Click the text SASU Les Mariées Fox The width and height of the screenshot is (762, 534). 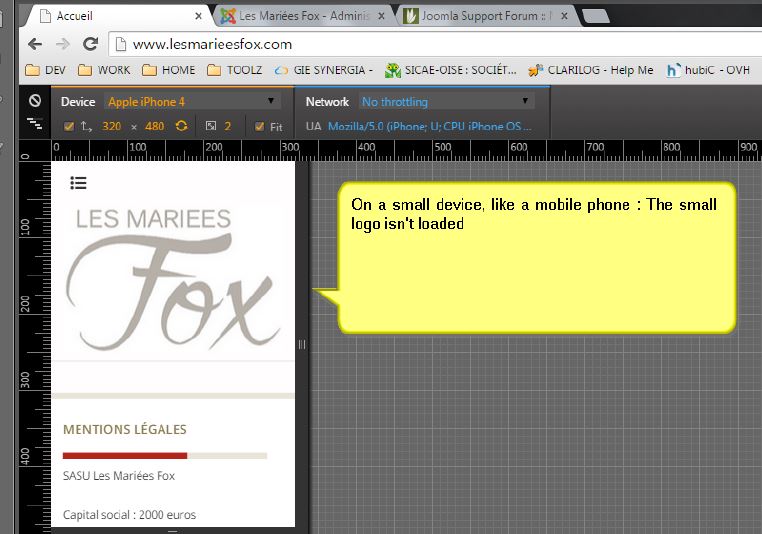click(x=119, y=476)
